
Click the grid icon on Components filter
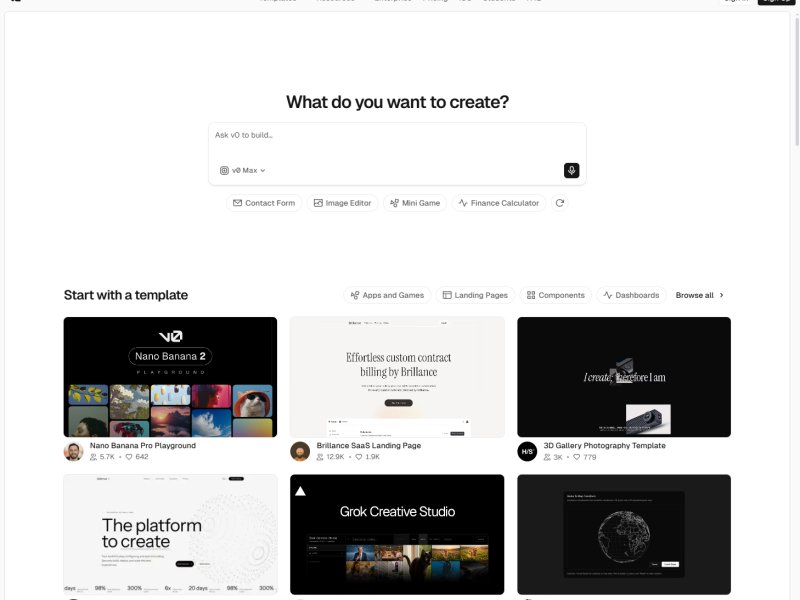531,295
